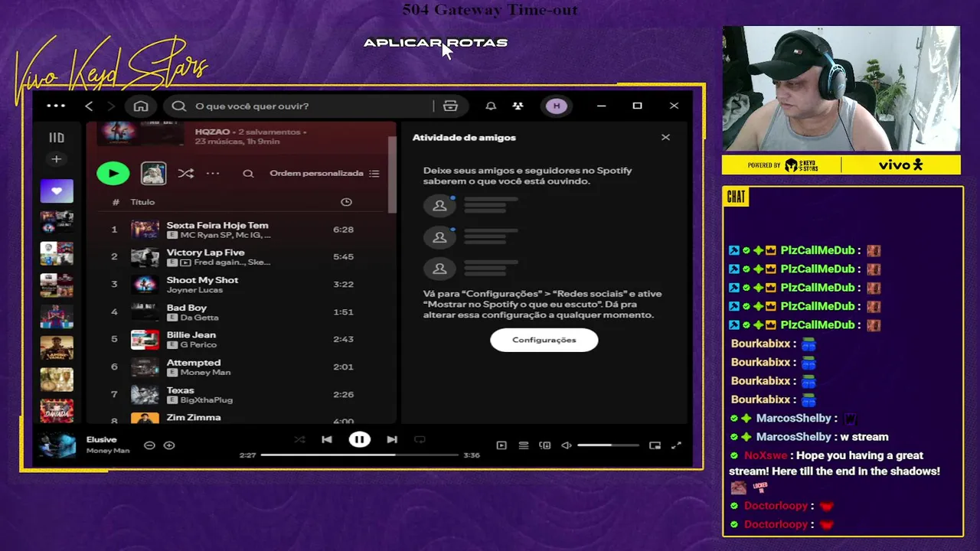Seek on the song progress bar

[x=359, y=455]
